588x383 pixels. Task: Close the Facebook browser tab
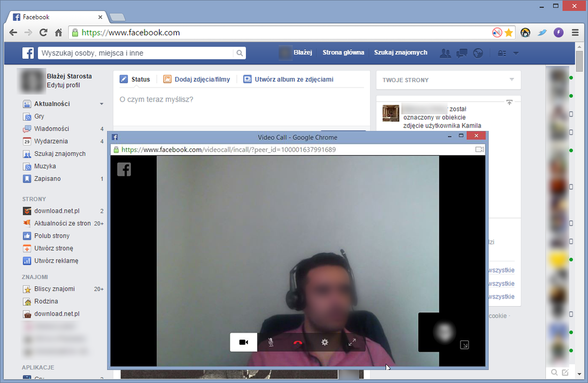point(100,17)
